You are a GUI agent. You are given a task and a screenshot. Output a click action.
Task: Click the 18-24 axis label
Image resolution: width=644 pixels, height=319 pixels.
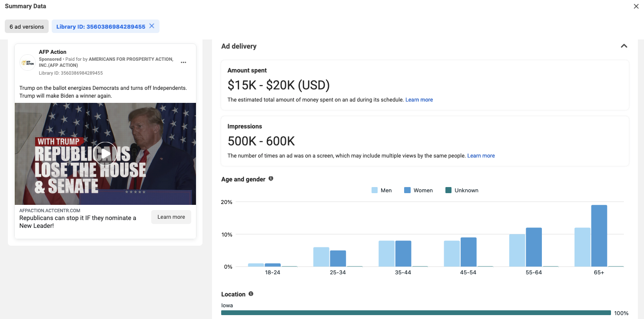tap(272, 273)
